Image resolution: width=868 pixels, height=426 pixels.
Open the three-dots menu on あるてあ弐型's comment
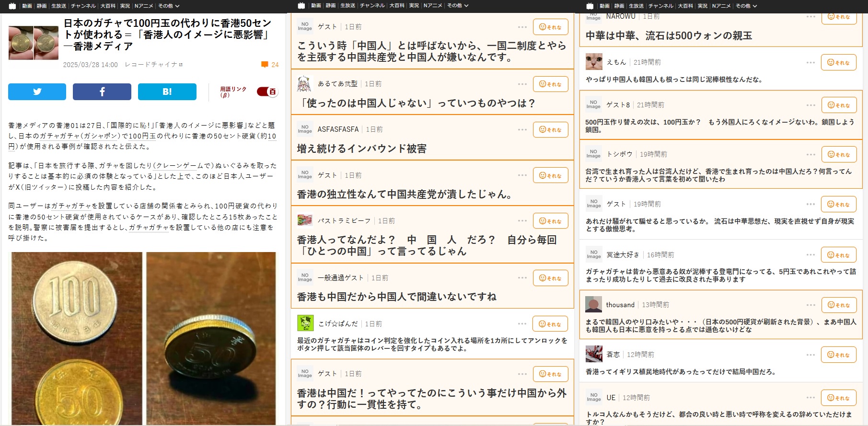click(x=522, y=84)
